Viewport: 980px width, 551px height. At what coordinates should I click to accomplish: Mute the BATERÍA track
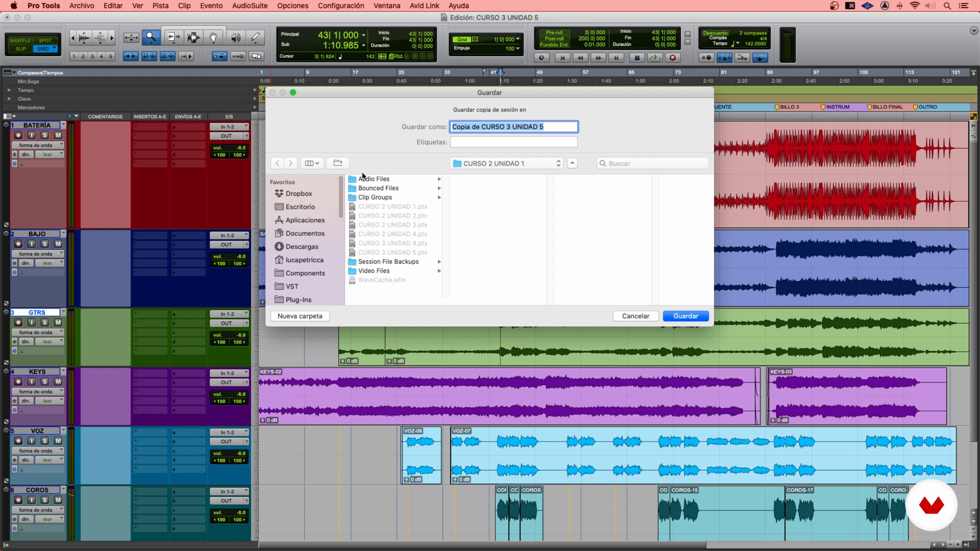tap(58, 135)
